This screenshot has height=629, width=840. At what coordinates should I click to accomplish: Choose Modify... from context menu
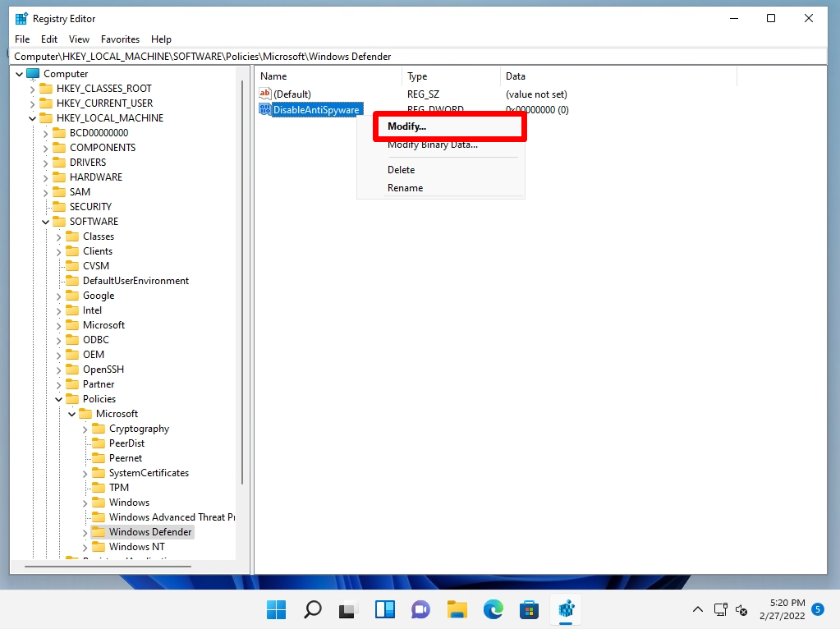tap(450, 126)
